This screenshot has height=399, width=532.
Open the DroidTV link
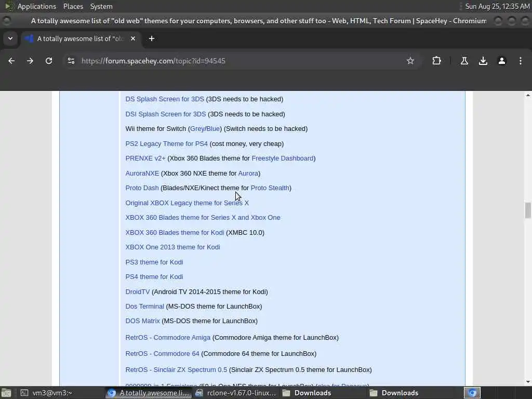tap(137, 292)
